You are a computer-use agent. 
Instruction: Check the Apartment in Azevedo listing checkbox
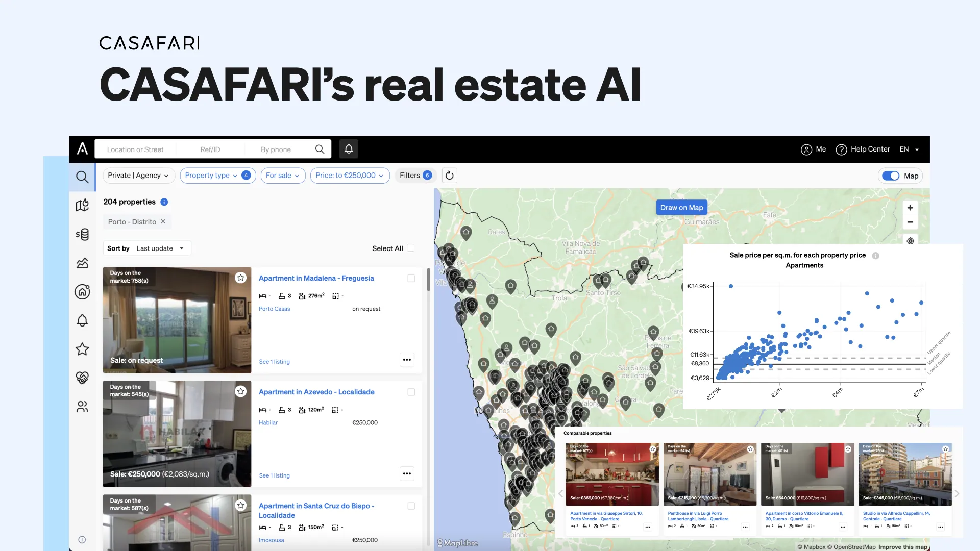(x=411, y=392)
